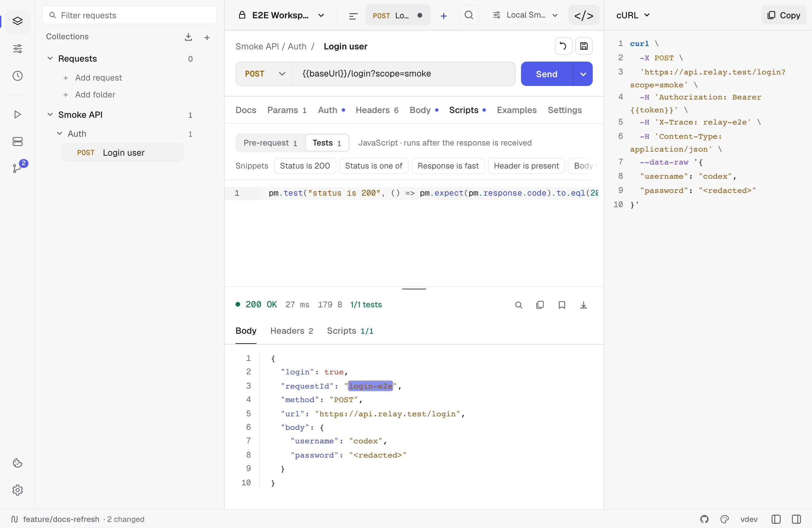Open response Headers 2 tab

(x=291, y=331)
